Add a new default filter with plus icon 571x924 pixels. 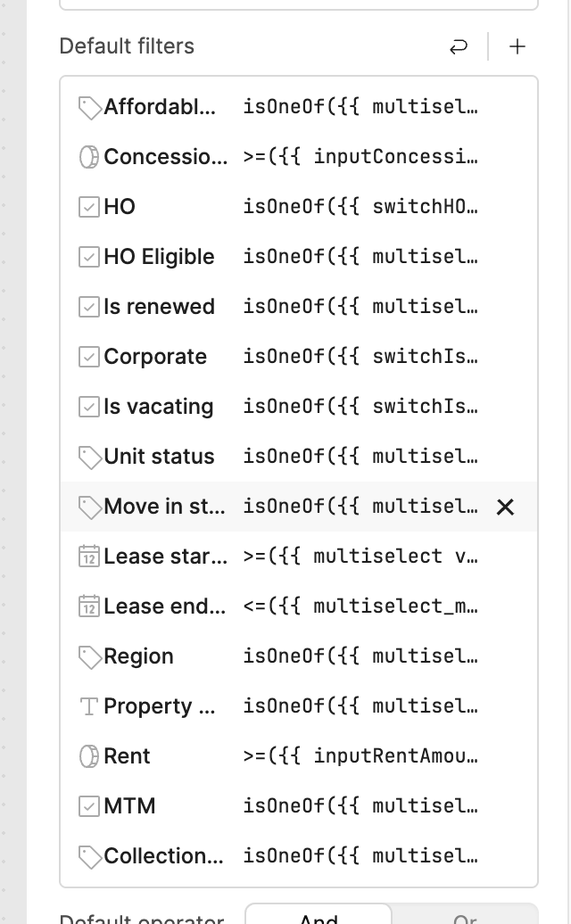pyautogui.click(x=517, y=46)
